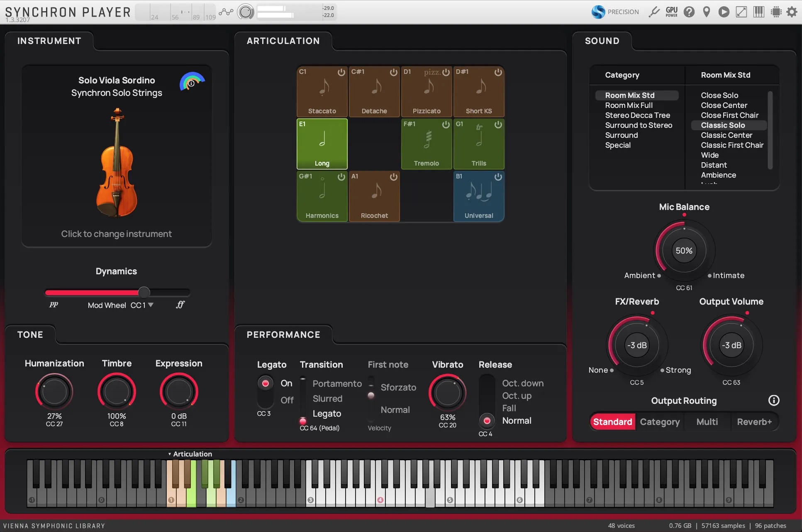
Task: Toggle power button on Tremolo pad
Action: coord(446,124)
